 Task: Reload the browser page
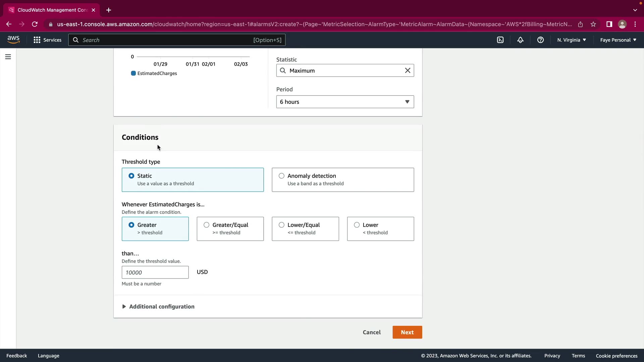[x=35, y=24]
